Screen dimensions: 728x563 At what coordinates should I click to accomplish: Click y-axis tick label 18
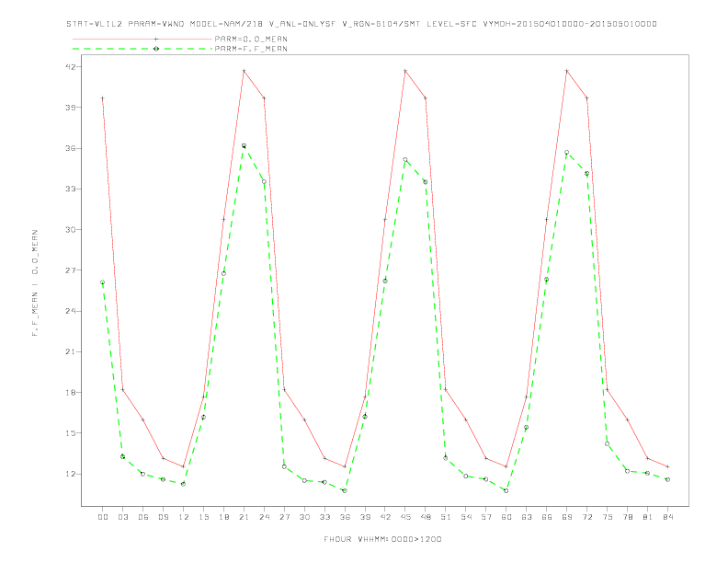[71, 393]
